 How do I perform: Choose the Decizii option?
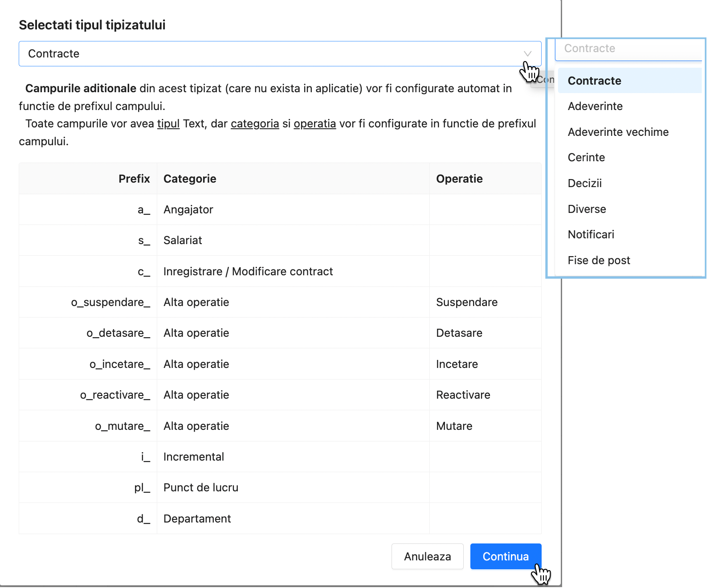point(629,183)
